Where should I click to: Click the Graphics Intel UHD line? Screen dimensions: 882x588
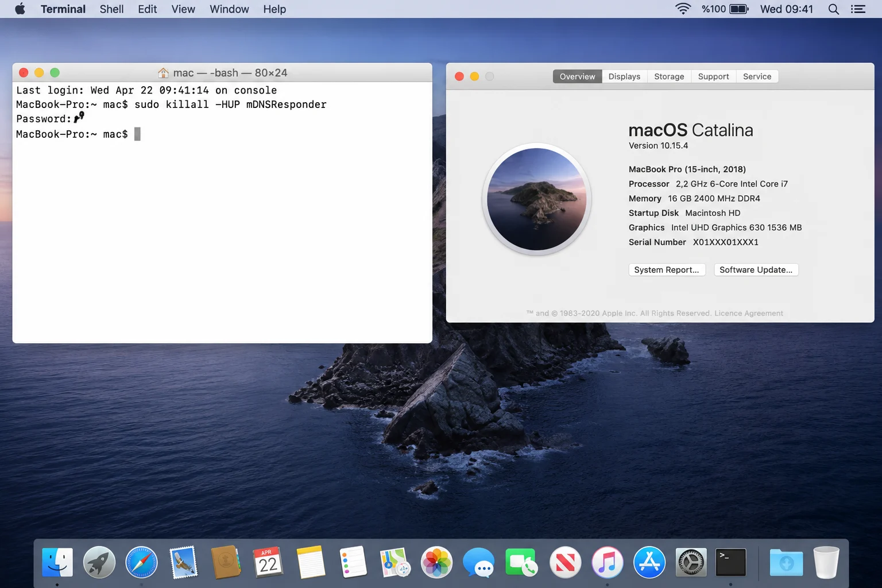tap(715, 228)
